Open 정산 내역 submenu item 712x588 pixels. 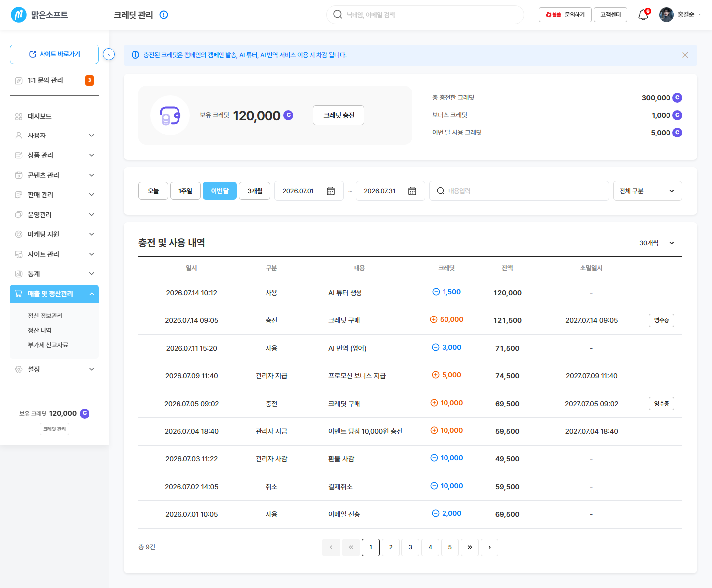tap(40, 330)
